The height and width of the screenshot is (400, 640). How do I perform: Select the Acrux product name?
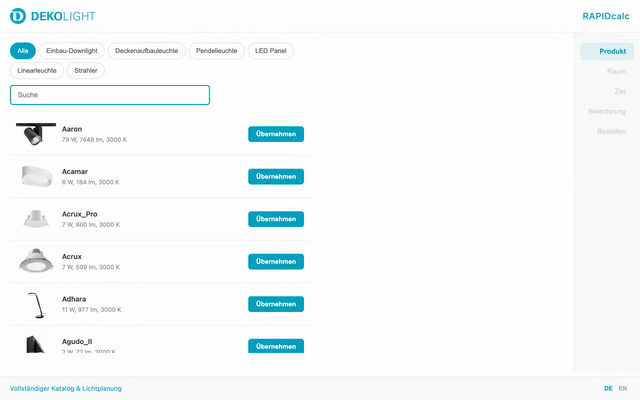[x=72, y=256]
